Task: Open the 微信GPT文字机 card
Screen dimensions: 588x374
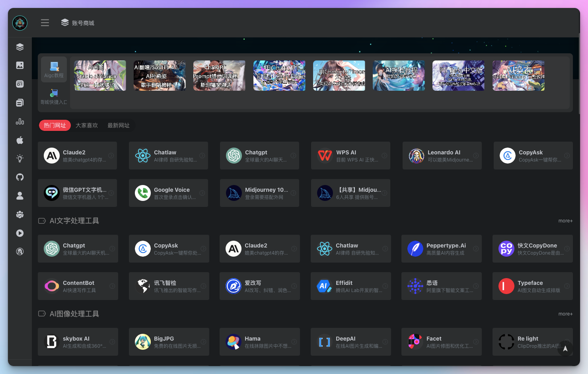Action: pyautogui.click(x=77, y=193)
